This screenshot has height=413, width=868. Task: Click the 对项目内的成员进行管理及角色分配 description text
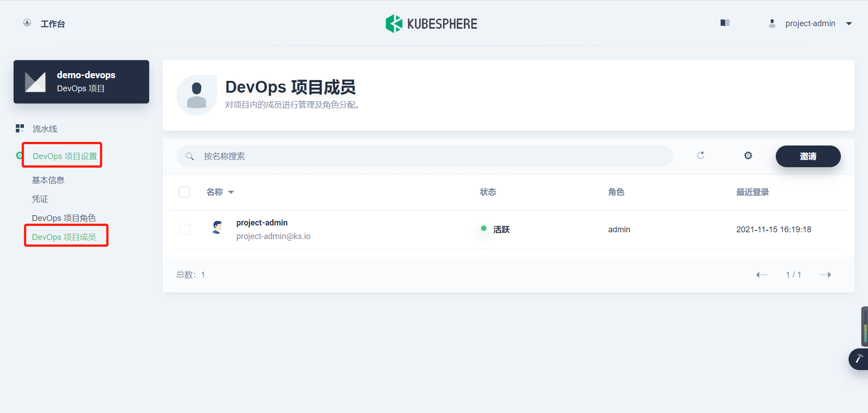coord(292,105)
